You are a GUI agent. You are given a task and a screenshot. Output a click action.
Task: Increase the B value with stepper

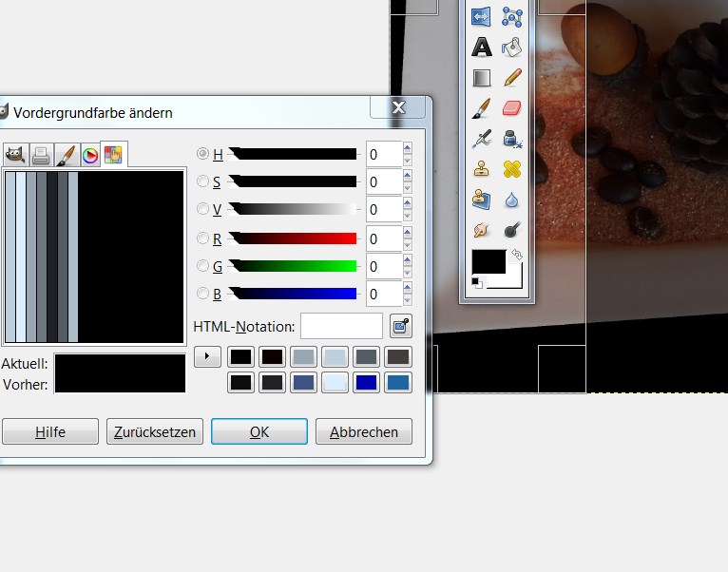tap(407, 288)
